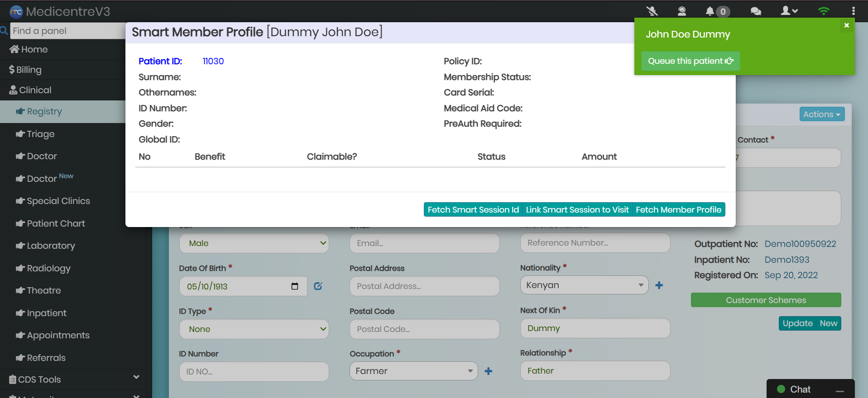Image resolution: width=868 pixels, height=398 pixels.
Task: Add new nationality with plus icon
Action: click(x=659, y=285)
